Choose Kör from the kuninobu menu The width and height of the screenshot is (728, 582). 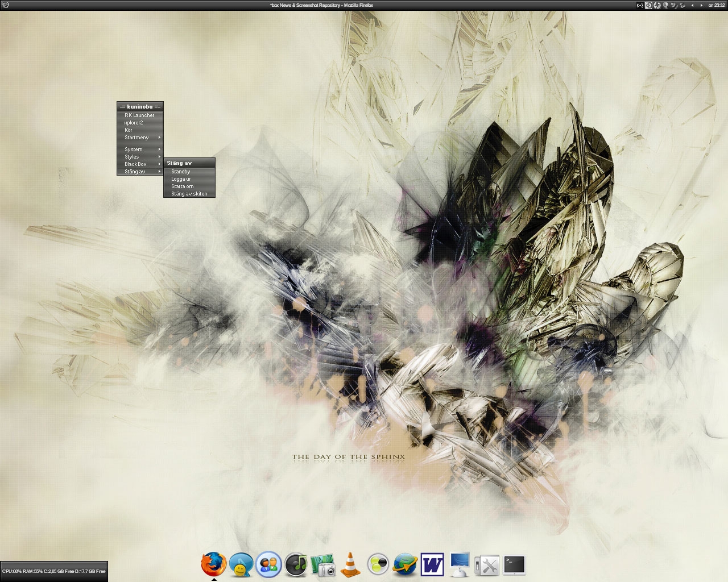click(x=140, y=130)
